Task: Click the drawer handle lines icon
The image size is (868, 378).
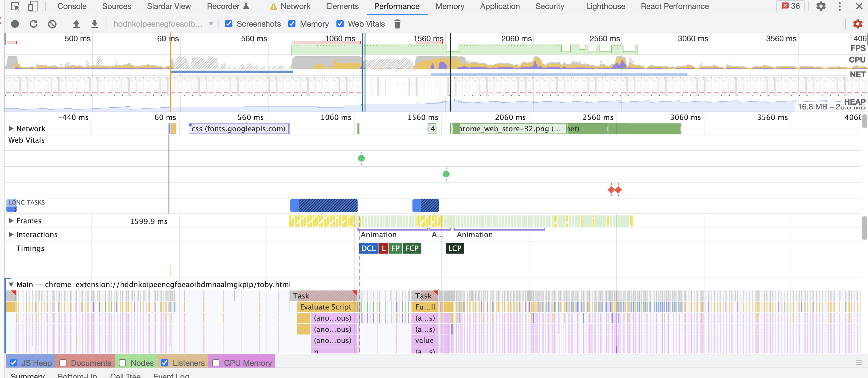Action: pos(858,362)
